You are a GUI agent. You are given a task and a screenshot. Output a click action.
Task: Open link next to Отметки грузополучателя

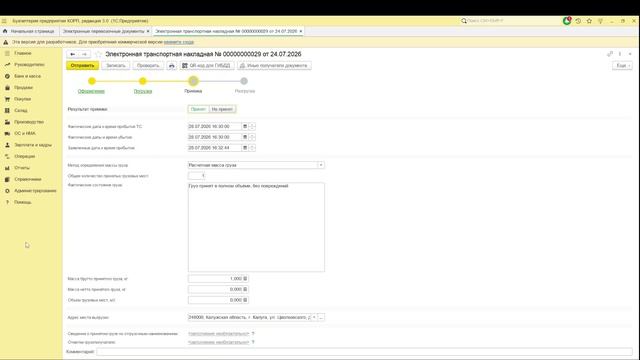pyautogui.click(x=219, y=342)
